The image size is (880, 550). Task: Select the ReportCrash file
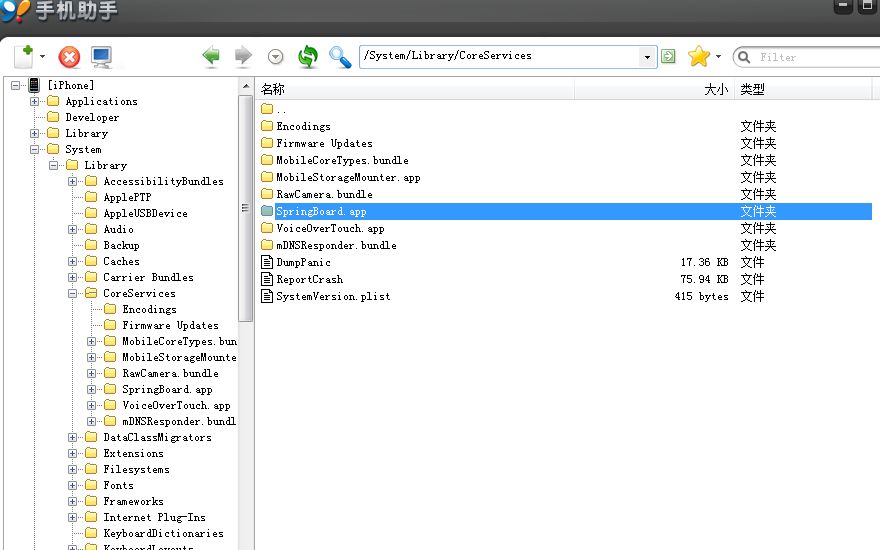coord(309,279)
